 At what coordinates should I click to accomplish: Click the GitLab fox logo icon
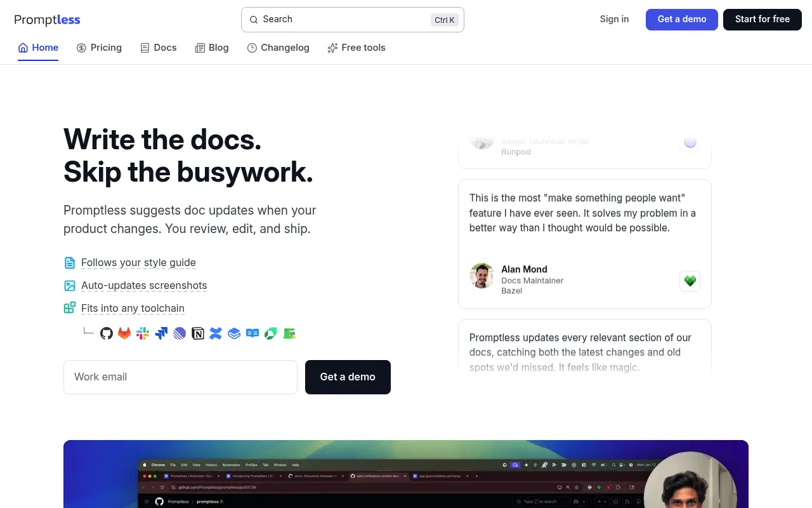[124, 333]
